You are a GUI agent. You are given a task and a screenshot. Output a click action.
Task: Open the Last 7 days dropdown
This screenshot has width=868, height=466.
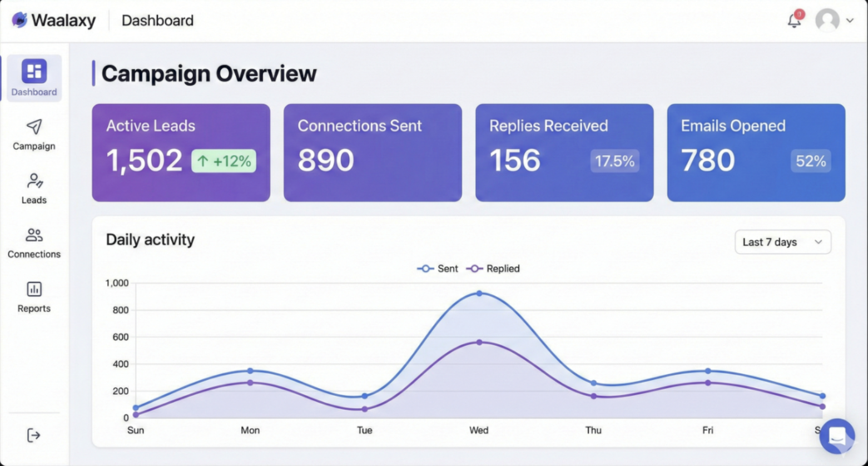point(782,242)
